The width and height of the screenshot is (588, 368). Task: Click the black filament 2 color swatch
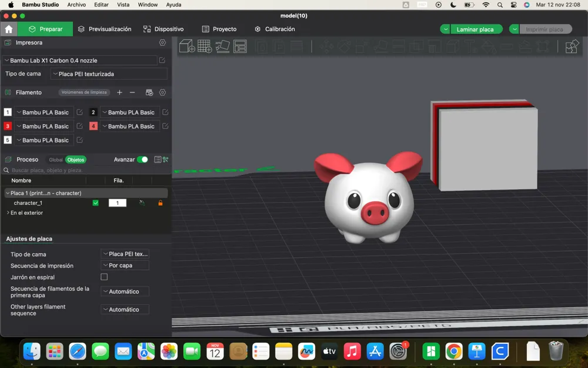93,112
